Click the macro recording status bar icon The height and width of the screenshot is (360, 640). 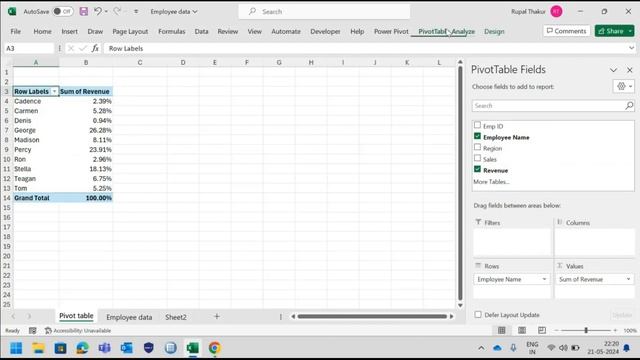tap(33, 331)
